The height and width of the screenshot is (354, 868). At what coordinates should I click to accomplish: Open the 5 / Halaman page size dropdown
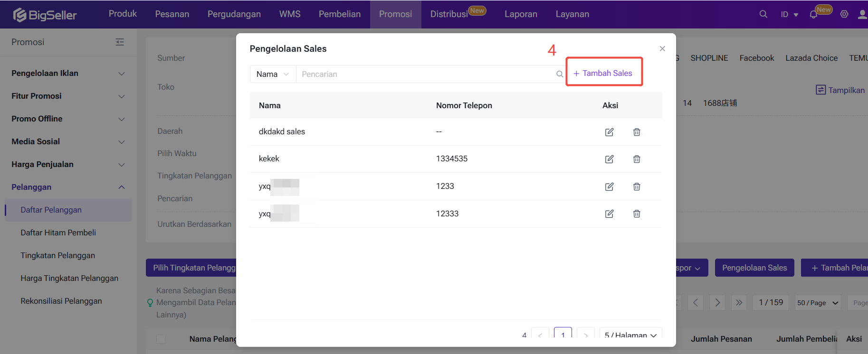pos(630,335)
